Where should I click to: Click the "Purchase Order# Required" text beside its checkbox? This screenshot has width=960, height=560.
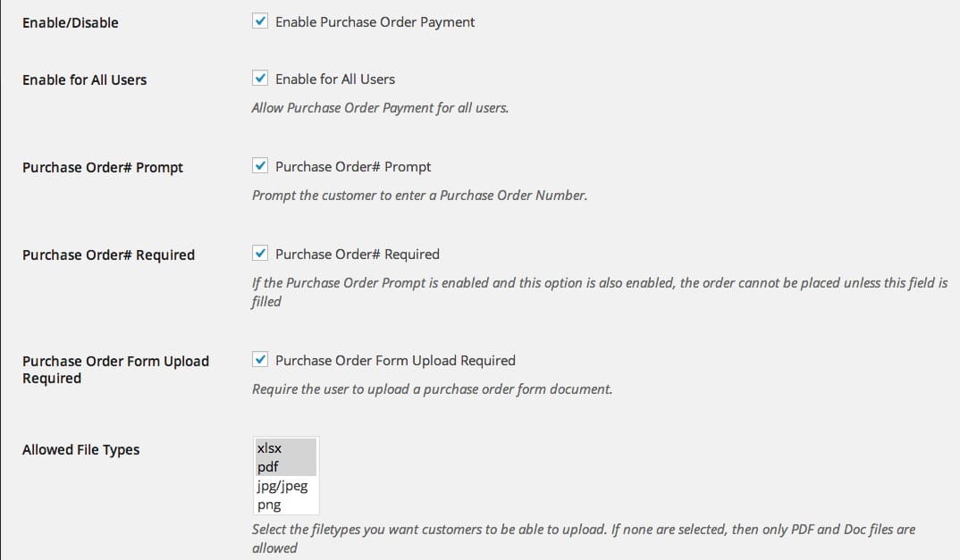coord(358,254)
